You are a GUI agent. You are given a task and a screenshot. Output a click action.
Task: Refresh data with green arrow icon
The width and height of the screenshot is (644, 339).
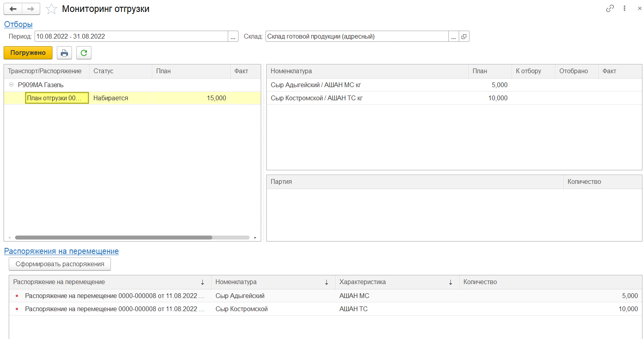(x=84, y=53)
